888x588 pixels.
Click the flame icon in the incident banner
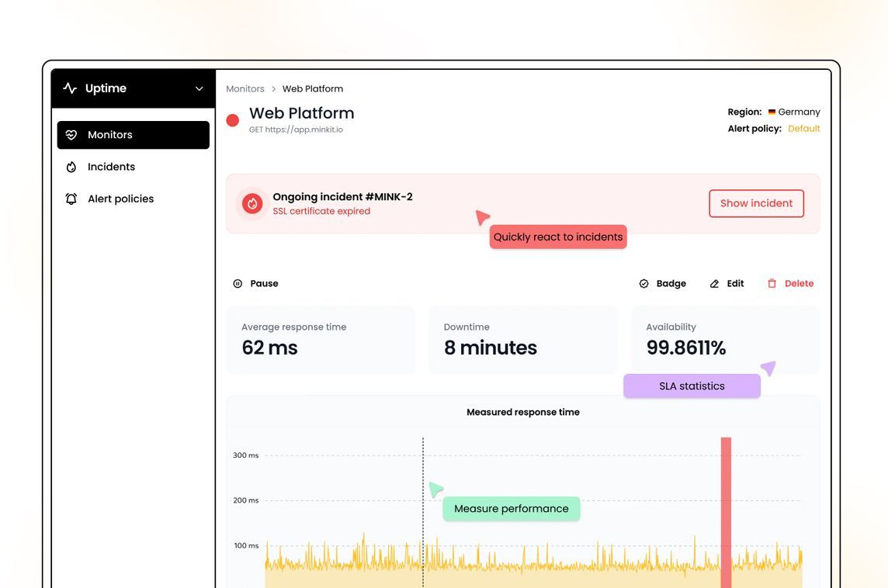pos(251,203)
